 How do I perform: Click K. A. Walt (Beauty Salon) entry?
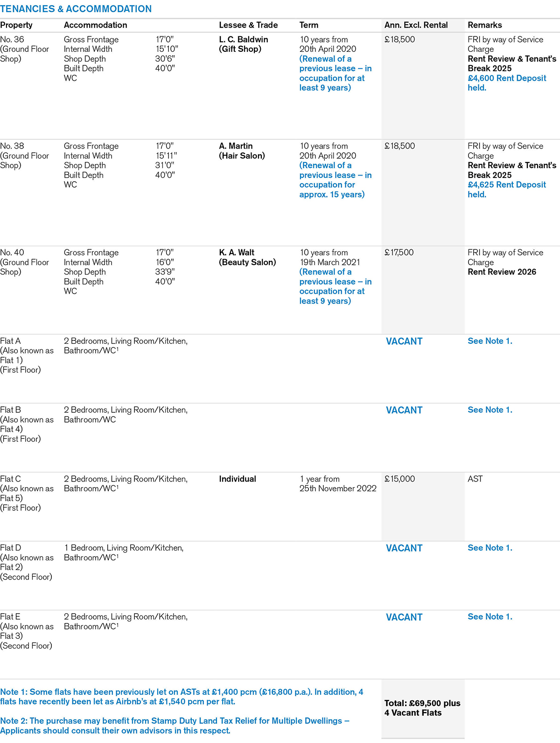coord(247,257)
